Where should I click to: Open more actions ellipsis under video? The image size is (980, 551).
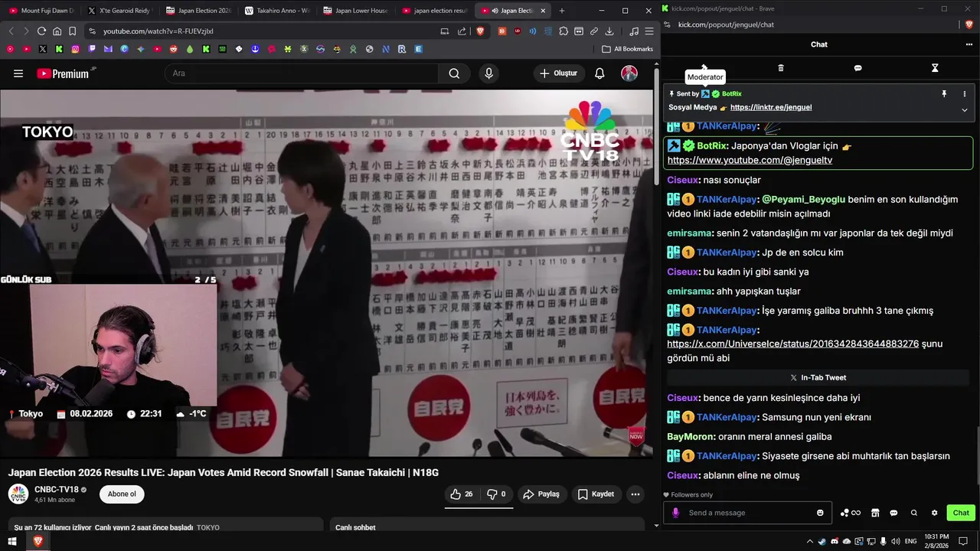pyautogui.click(x=635, y=494)
